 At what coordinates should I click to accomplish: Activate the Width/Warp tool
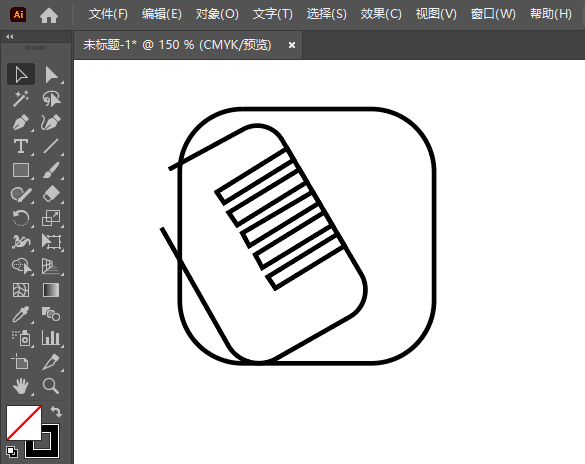tap(21, 242)
